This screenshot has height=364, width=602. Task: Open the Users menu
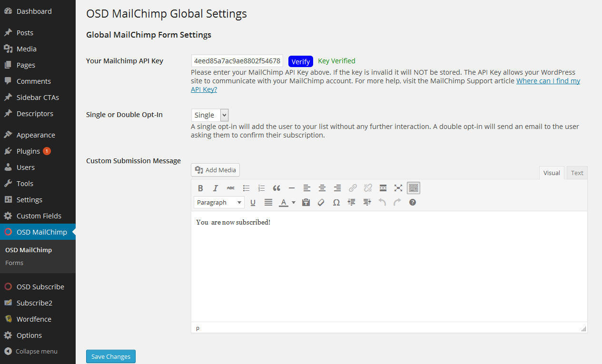click(38, 167)
